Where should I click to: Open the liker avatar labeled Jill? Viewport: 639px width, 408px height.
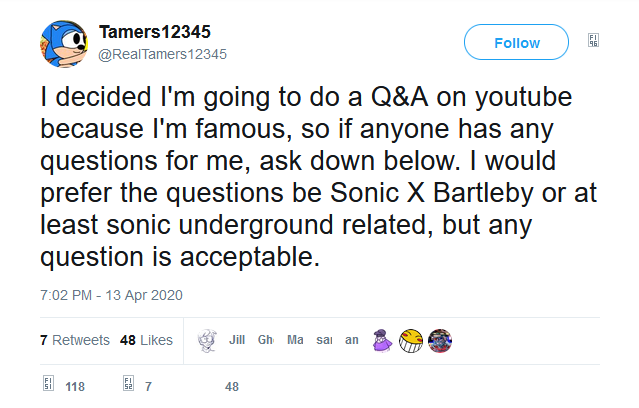[x=237, y=340]
